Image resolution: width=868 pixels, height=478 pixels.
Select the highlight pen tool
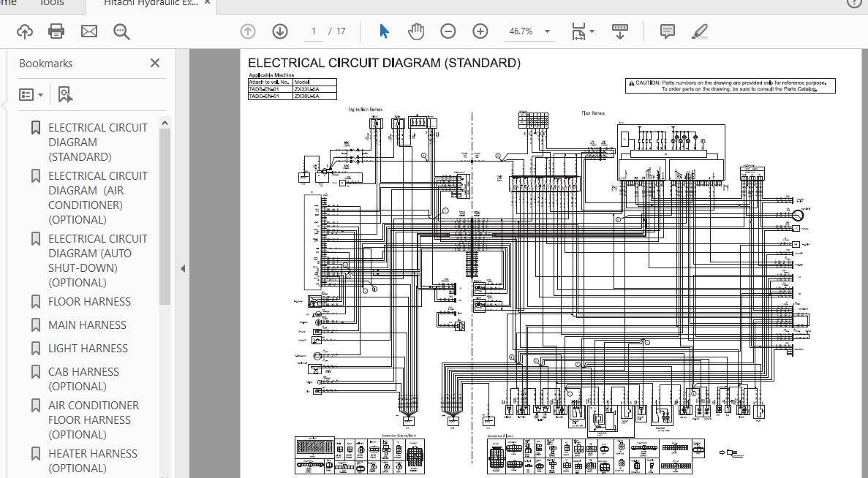pos(699,31)
